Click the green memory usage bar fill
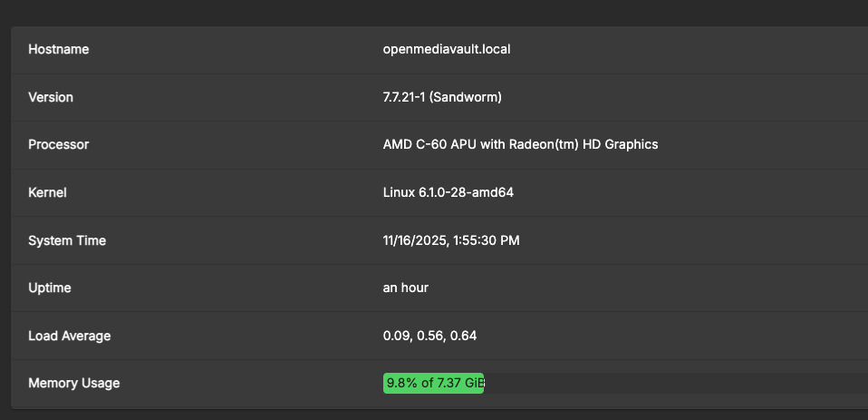Viewport: 868px width, 420px height. pos(433,383)
